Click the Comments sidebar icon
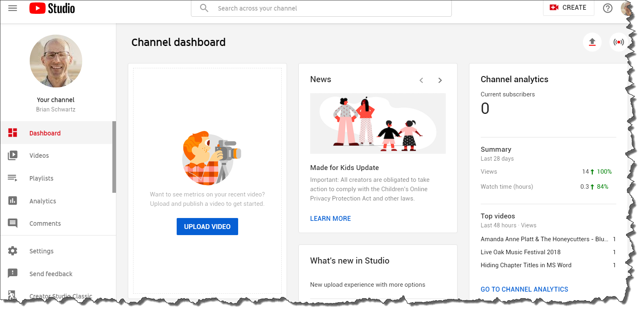Viewport: 644px width, 314px height. 13,223
